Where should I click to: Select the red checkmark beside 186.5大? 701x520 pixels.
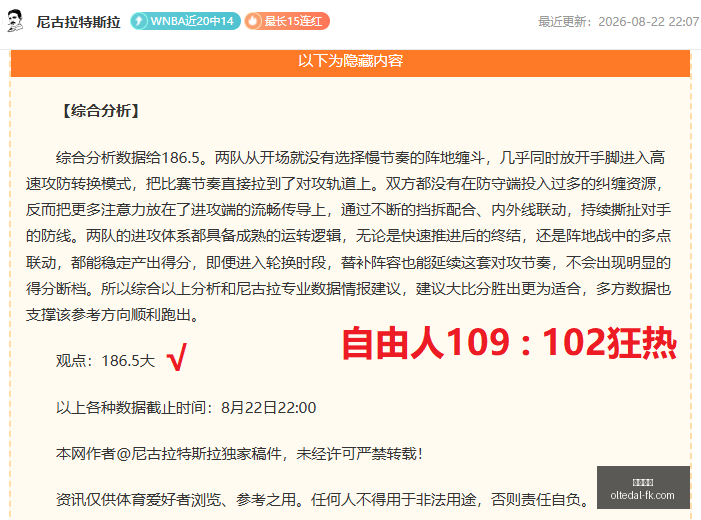click(177, 357)
